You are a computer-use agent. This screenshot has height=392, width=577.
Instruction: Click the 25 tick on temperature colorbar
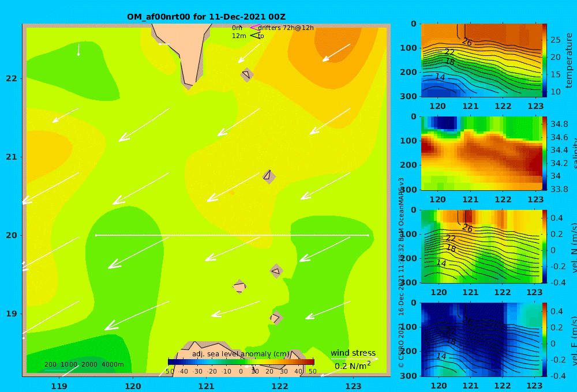click(555, 40)
